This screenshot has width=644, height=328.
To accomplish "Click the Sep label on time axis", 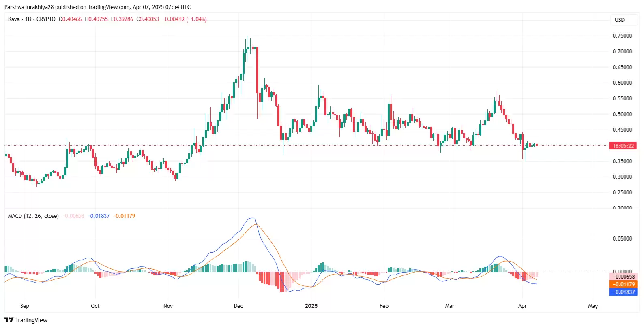I will pyautogui.click(x=25, y=306).
